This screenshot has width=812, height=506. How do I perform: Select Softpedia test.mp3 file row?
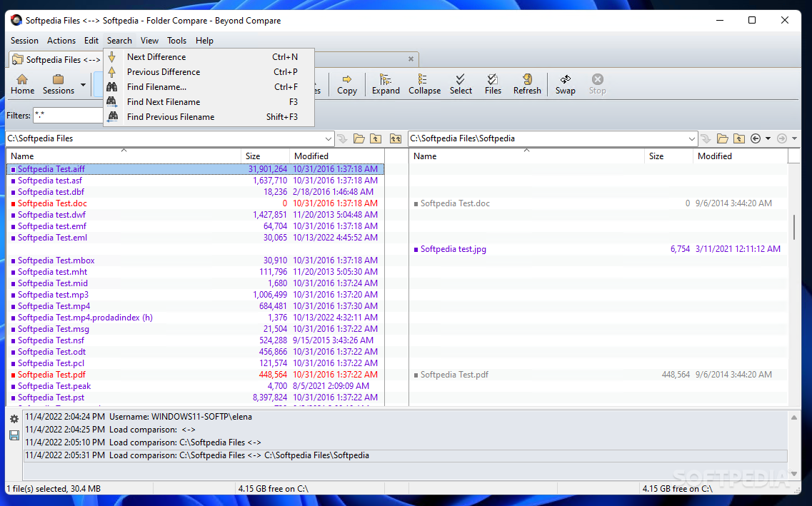tap(195, 294)
